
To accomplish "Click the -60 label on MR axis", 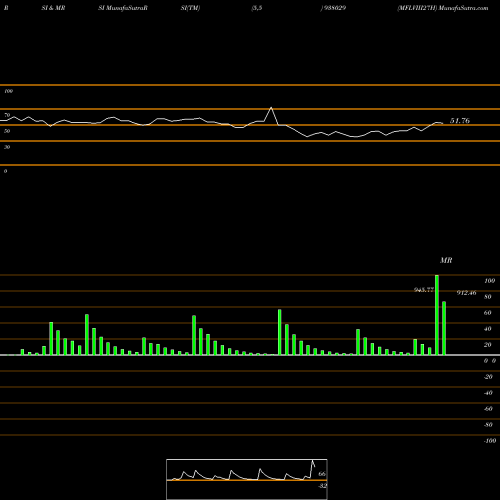I will (488, 409).
